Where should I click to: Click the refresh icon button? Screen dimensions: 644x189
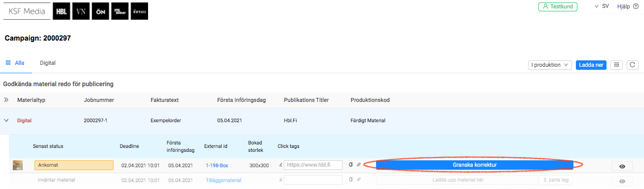coord(633,65)
